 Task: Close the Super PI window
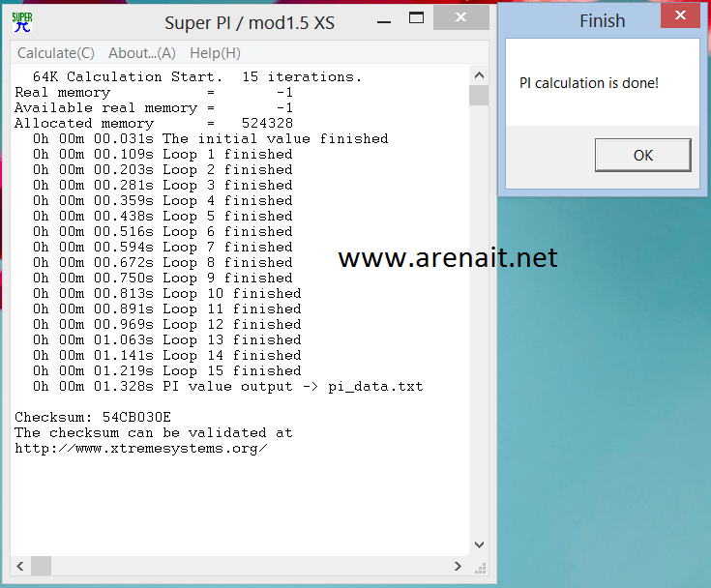461,17
